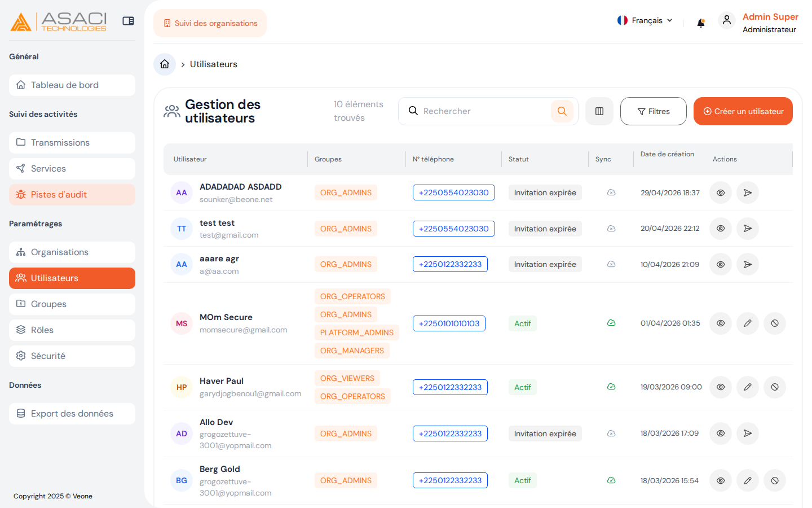This screenshot has height=508, width=812.
Task: Click PLATFORM_ADMINS group tag
Action: pos(357,332)
